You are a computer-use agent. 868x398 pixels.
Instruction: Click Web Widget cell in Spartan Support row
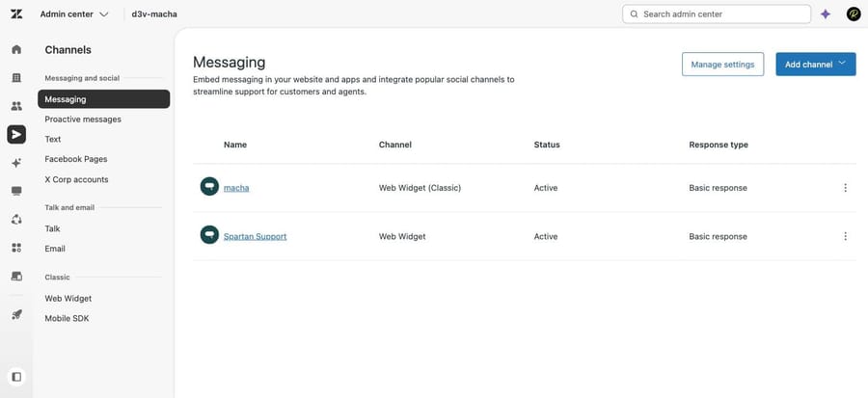coord(402,237)
